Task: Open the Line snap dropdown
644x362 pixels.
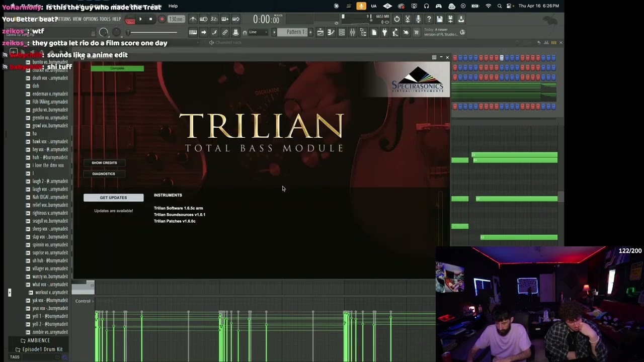Action: (x=257, y=32)
